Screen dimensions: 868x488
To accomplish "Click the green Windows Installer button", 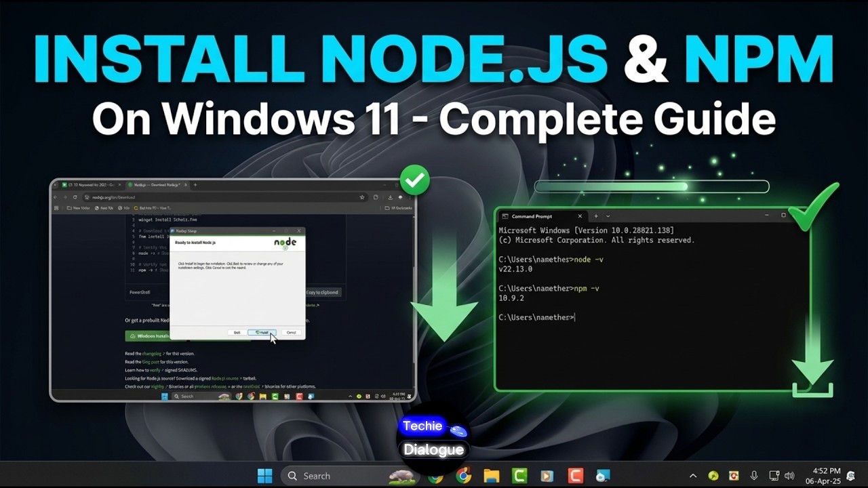I will pyautogui.click(x=149, y=335).
